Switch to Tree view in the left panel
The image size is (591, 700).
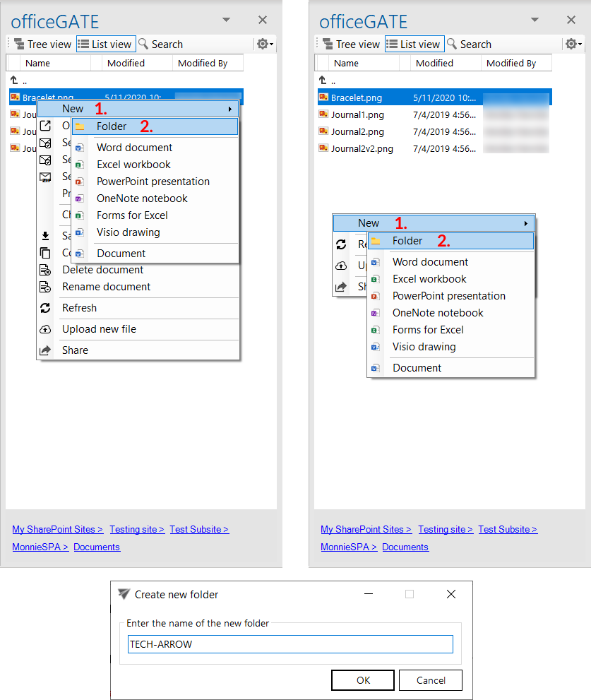42,44
